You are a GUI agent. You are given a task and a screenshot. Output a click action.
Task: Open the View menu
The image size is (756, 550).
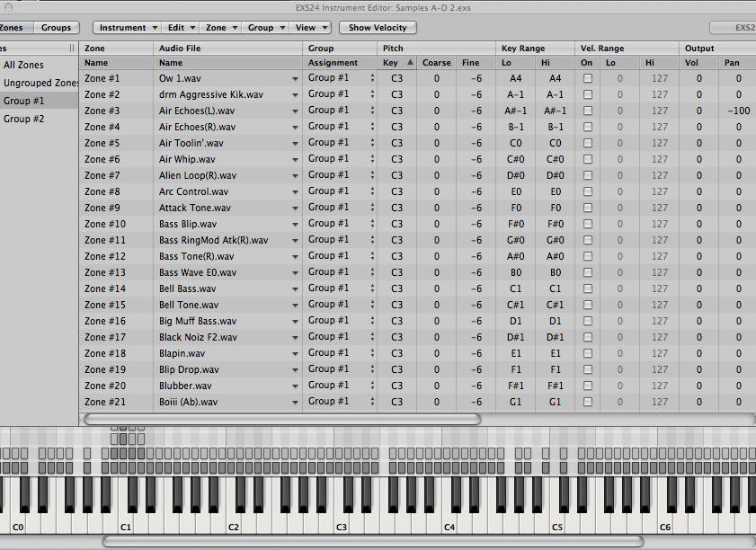pos(310,28)
